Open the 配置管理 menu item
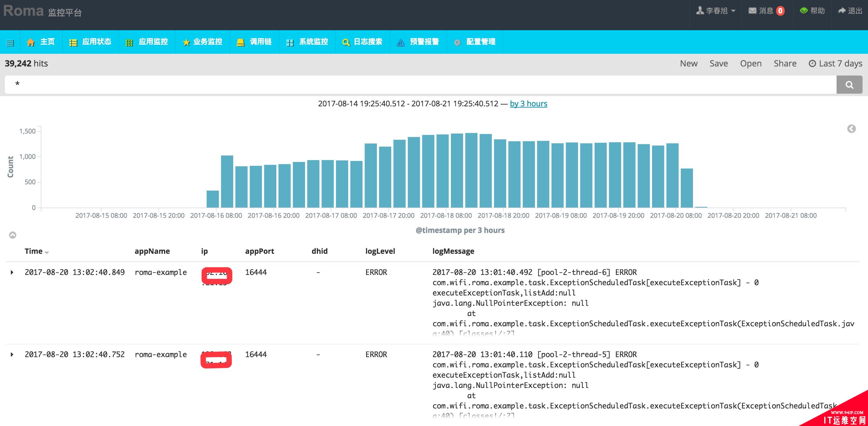The height and width of the screenshot is (426, 868). tap(474, 42)
